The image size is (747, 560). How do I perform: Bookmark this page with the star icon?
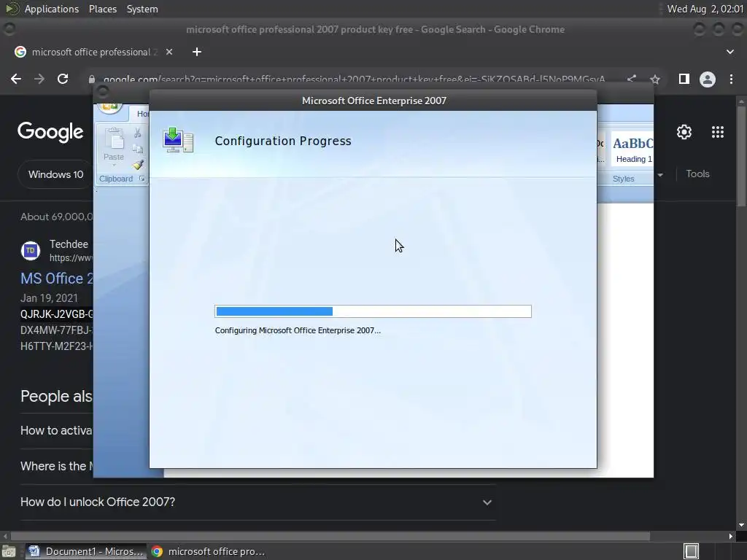click(x=655, y=79)
